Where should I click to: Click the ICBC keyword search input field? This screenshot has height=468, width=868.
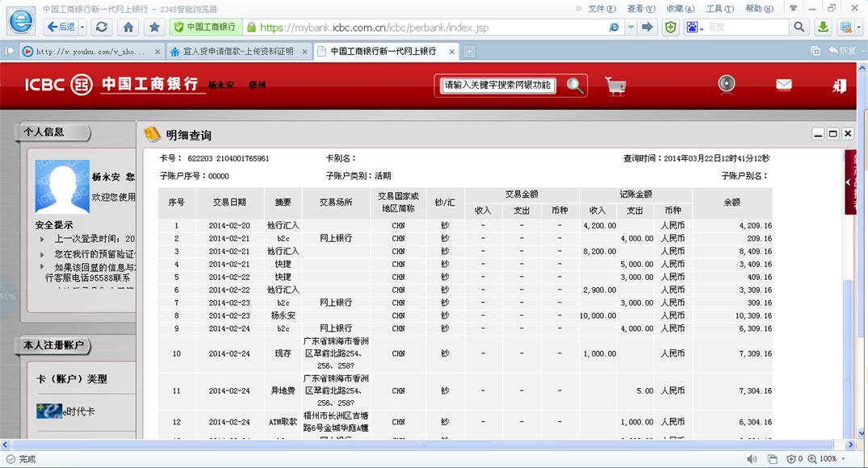(x=498, y=86)
